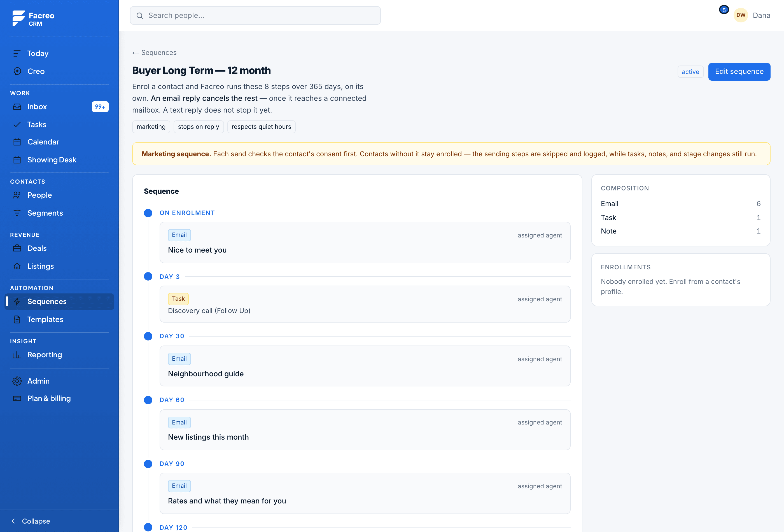Screen dimensions: 784x532
Task: Click the Reporting bar chart icon
Action: 17,355
